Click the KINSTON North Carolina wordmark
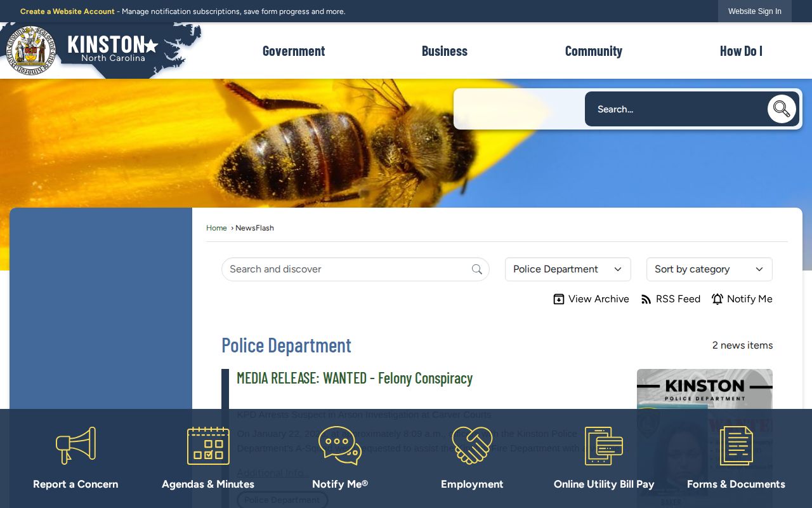The width and height of the screenshot is (812, 508). 113,48
